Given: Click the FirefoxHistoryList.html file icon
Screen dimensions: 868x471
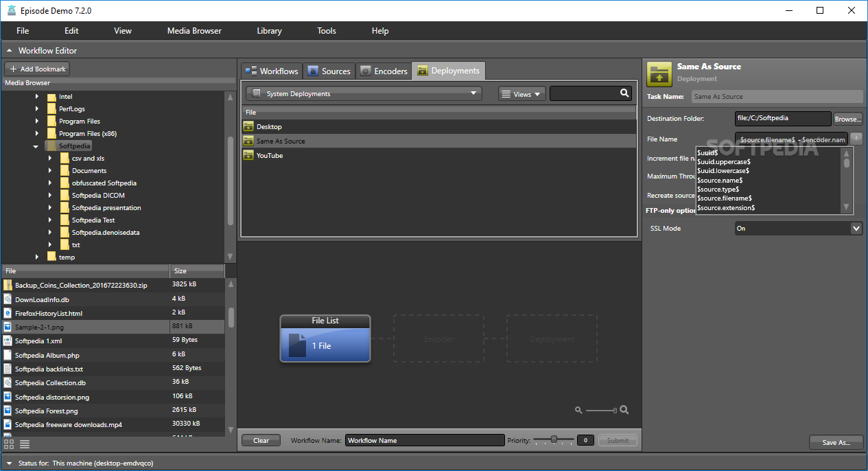Looking at the screenshot, I should [x=8, y=313].
